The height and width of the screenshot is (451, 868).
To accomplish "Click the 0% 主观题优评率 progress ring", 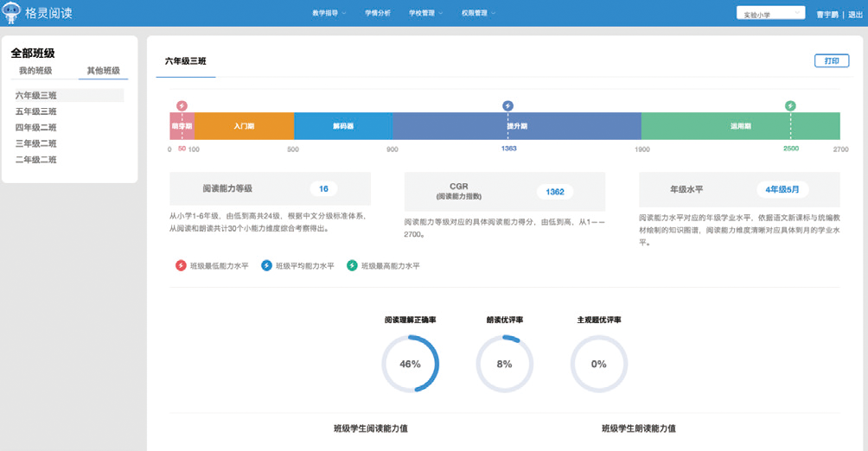I will pyautogui.click(x=599, y=364).
